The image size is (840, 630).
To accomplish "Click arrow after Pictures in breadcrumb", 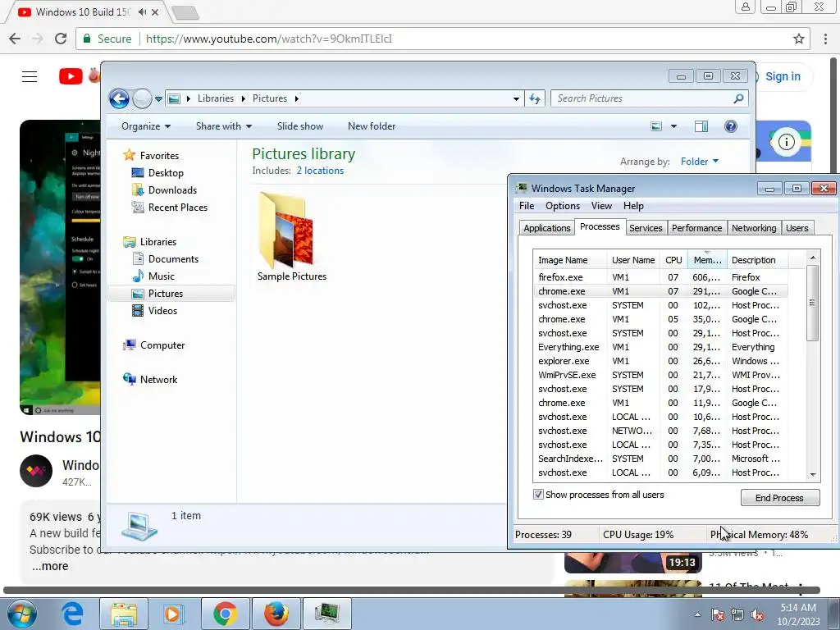I will (x=296, y=98).
